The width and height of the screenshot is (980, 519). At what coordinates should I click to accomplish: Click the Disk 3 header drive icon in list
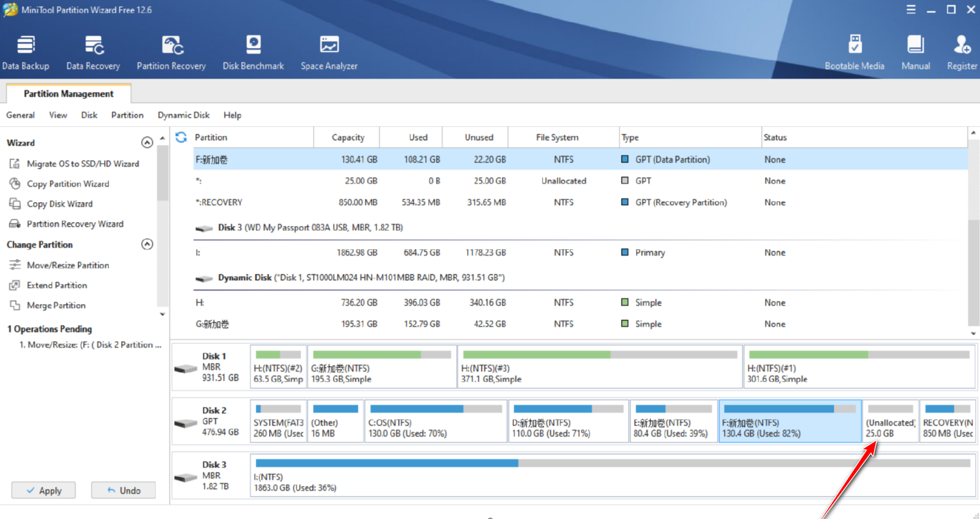[203, 228]
